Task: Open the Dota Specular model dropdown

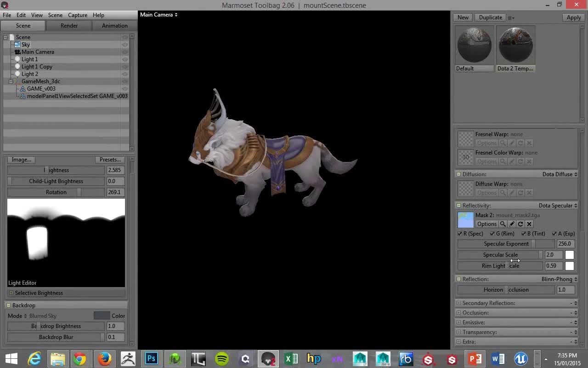Action: pyautogui.click(x=558, y=206)
